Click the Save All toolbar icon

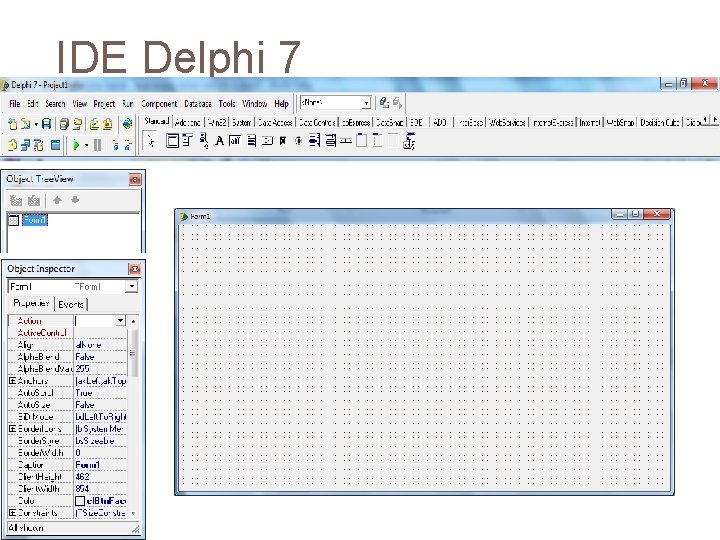64,124
